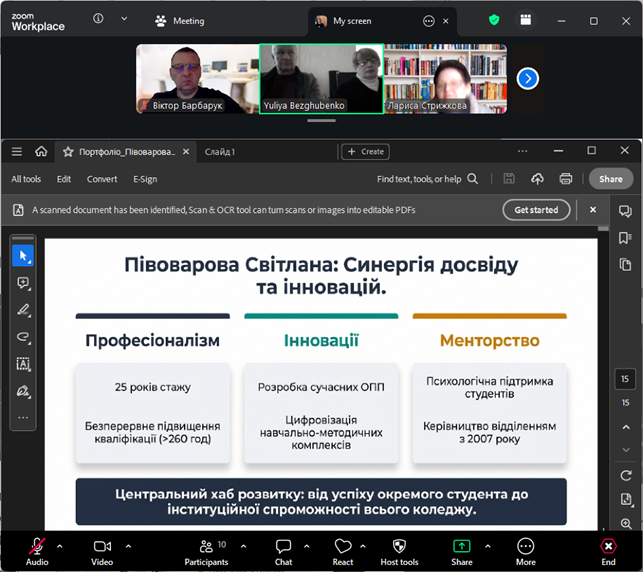Open the Chat panel
Image resolution: width=643 pixels, height=572 pixels.
[x=283, y=551]
